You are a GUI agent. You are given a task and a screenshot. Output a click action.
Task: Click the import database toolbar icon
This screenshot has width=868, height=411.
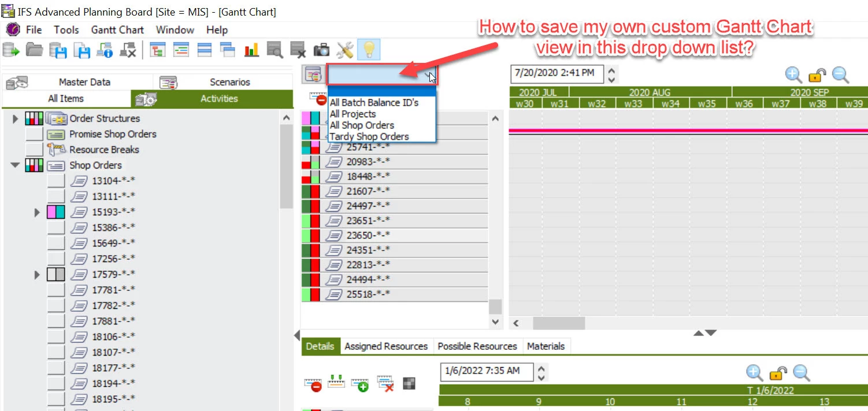(x=11, y=50)
